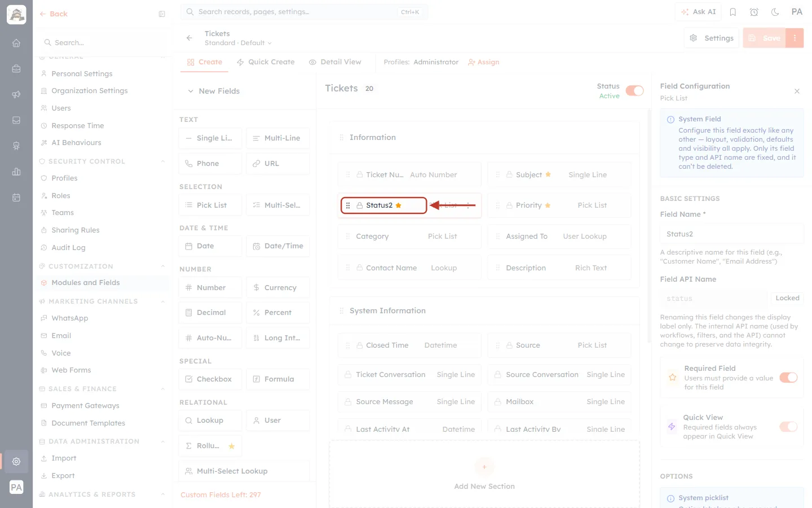This screenshot has width=812, height=508.
Task: Open the bar chart reports icon
Action: 16,172
